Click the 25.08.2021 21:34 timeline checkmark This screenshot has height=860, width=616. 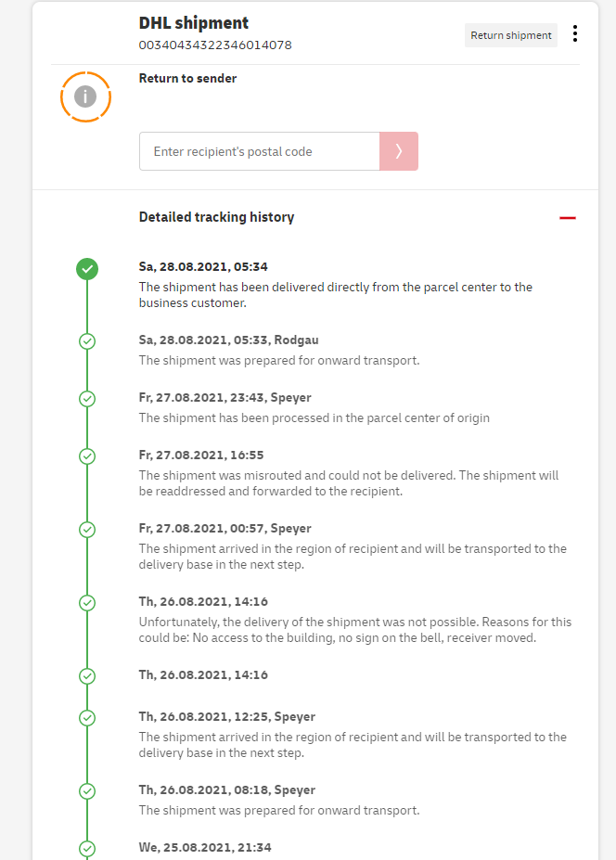click(87, 848)
